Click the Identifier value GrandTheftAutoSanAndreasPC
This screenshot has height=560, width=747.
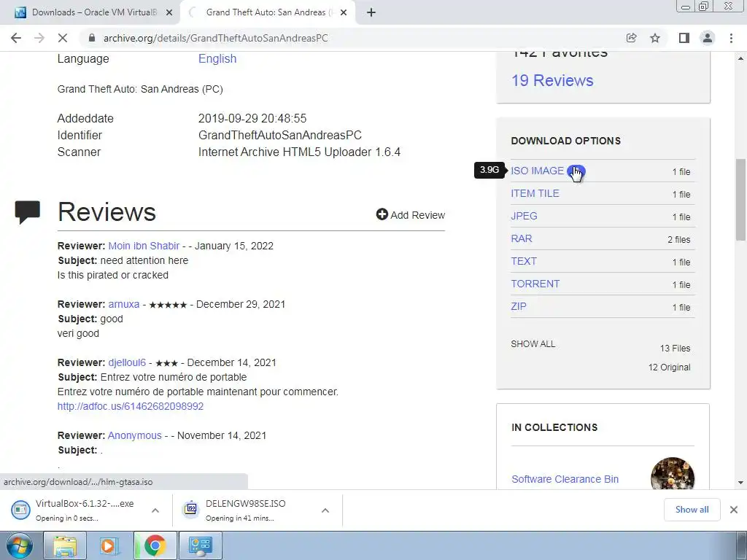(x=280, y=135)
